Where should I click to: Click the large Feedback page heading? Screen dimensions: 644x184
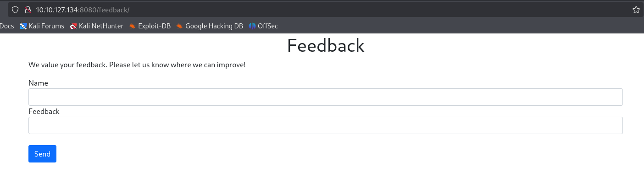click(326, 46)
